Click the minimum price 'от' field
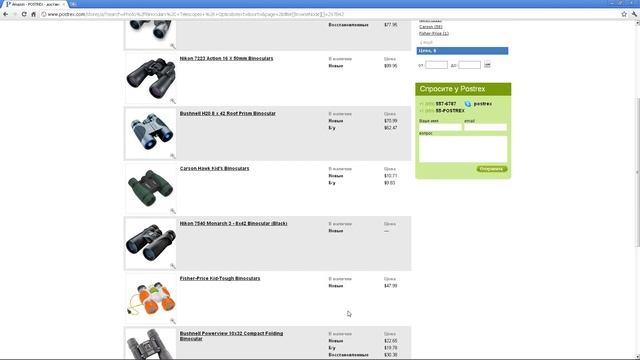The height and width of the screenshot is (360, 640). click(436, 65)
